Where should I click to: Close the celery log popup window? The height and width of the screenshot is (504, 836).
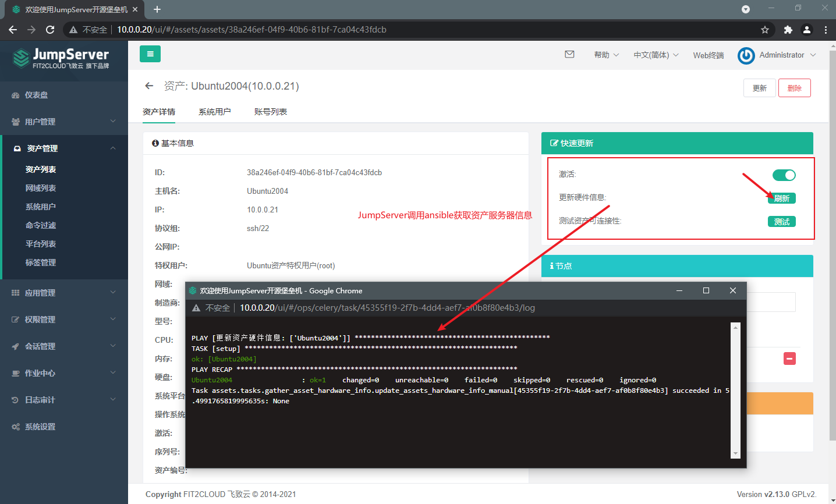pyautogui.click(x=733, y=290)
